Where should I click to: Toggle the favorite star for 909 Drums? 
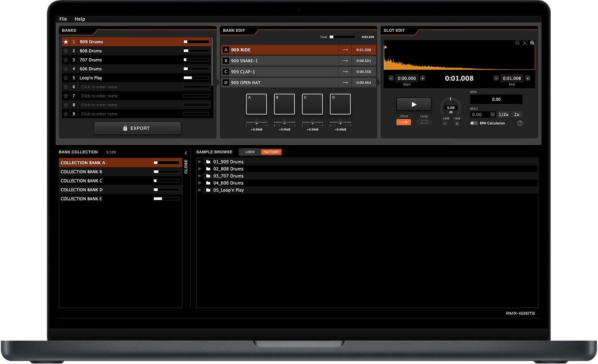tap(66, 42)
